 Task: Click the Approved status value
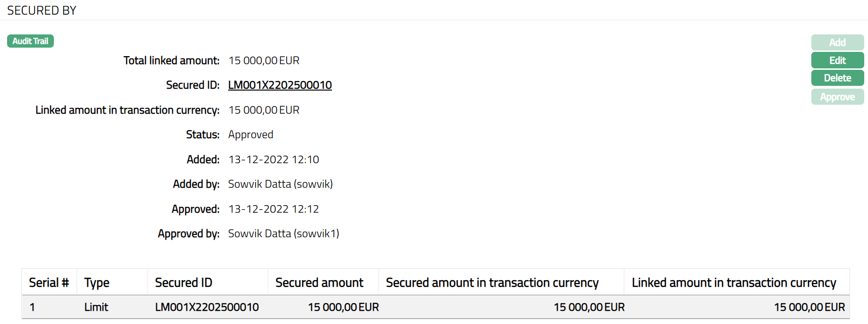click(x=251, y=135)
